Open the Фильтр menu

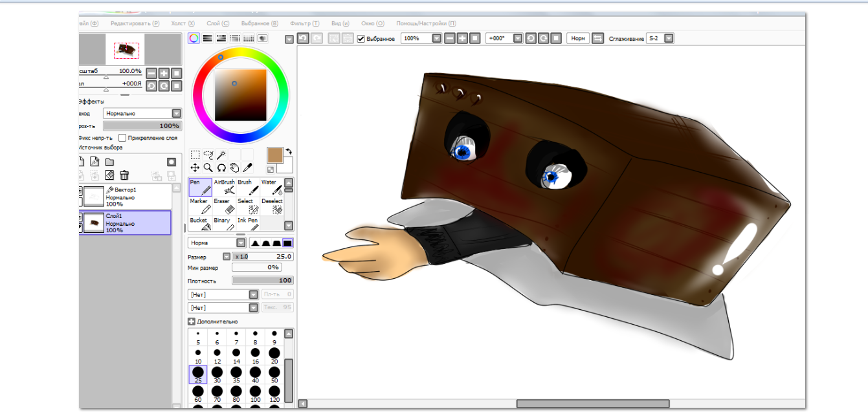pos(305,23)
